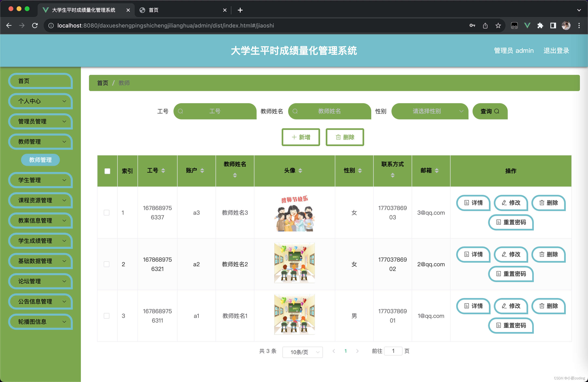Check the row checkbox for 教师姓名2

107,264
